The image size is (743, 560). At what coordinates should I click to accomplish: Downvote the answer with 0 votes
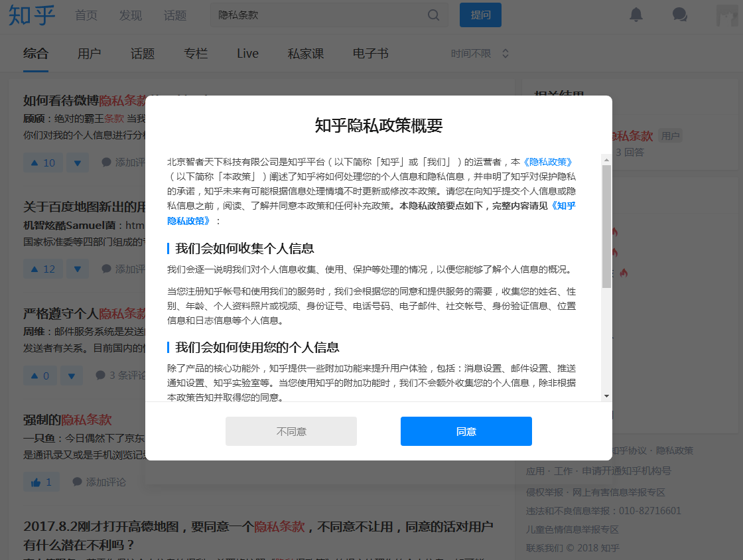point(72,376)
